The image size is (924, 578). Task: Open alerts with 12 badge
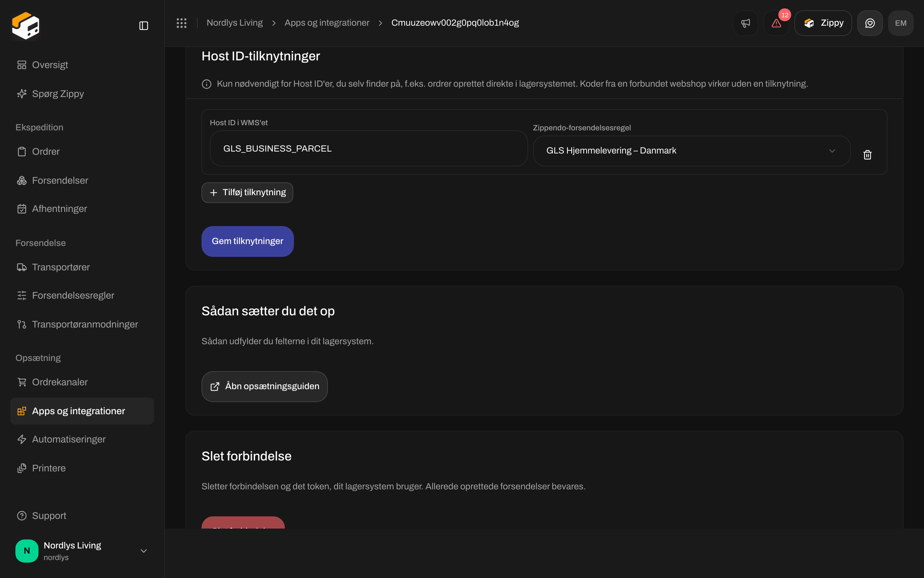776,23
